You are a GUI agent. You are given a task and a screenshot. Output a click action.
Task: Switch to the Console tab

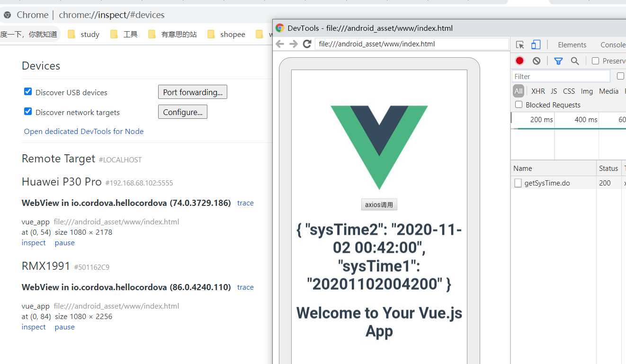pos(613,45)
